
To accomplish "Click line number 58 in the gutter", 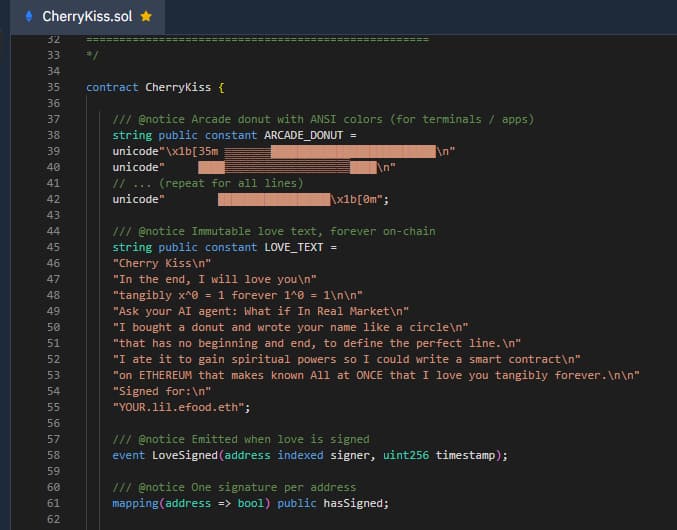I will (x=53, y=455).
